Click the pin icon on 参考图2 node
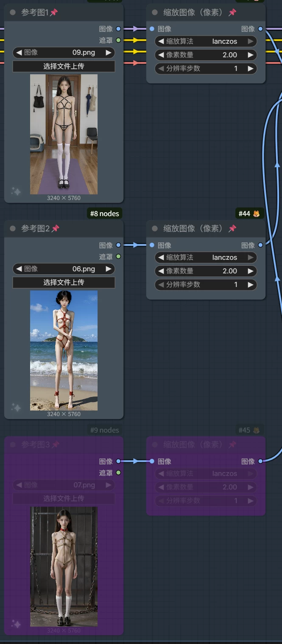Screen dimensions: 282x644 [56, 229]
